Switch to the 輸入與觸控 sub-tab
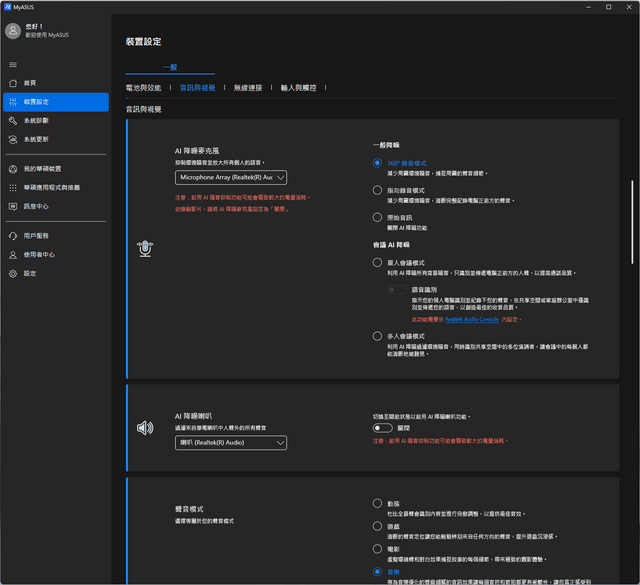 (298, 88)
